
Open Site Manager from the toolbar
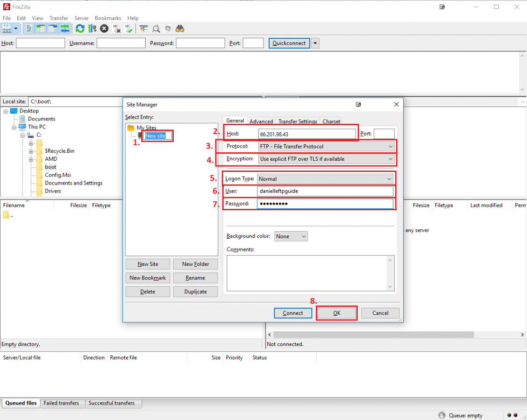[x=7, y=28]
